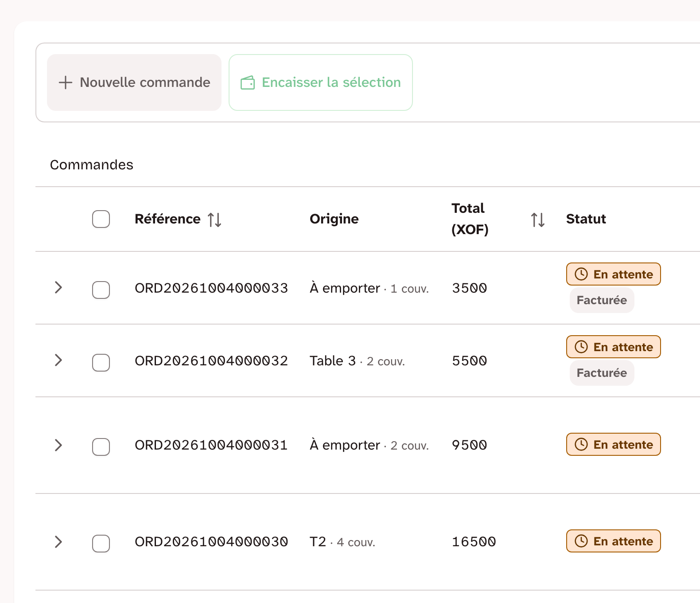The width and height of the screenshot is (700, 603).
Task: Click Encaisser la sélection button
Action: (321, 82)
